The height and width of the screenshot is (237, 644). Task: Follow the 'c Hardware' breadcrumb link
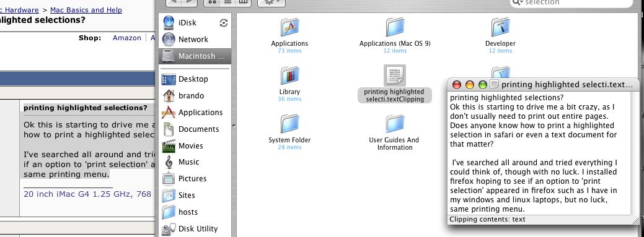(19, 10)
